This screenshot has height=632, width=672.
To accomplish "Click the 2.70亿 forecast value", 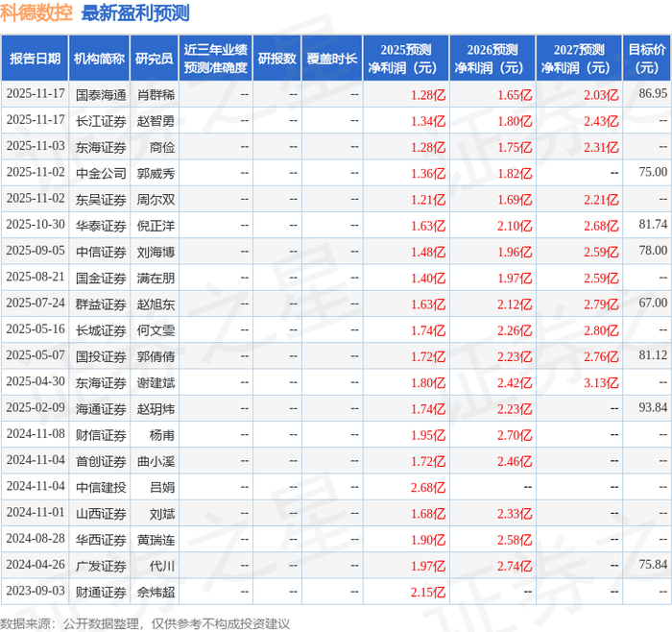I will click(515, 435).
